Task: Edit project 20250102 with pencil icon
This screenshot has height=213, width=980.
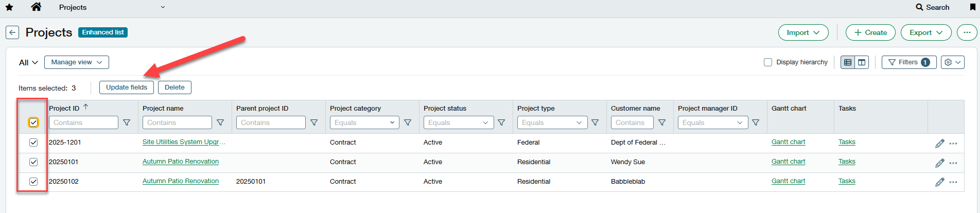Action: [939, 182]
